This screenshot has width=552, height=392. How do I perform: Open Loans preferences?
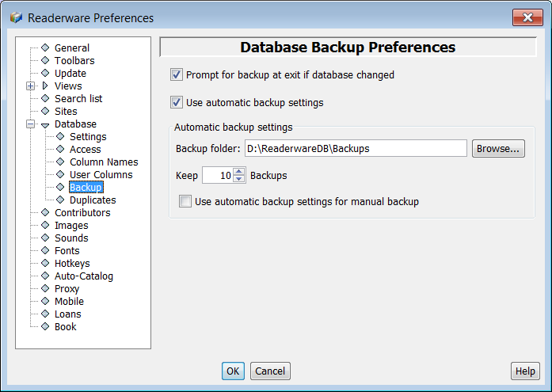point(67,314)
